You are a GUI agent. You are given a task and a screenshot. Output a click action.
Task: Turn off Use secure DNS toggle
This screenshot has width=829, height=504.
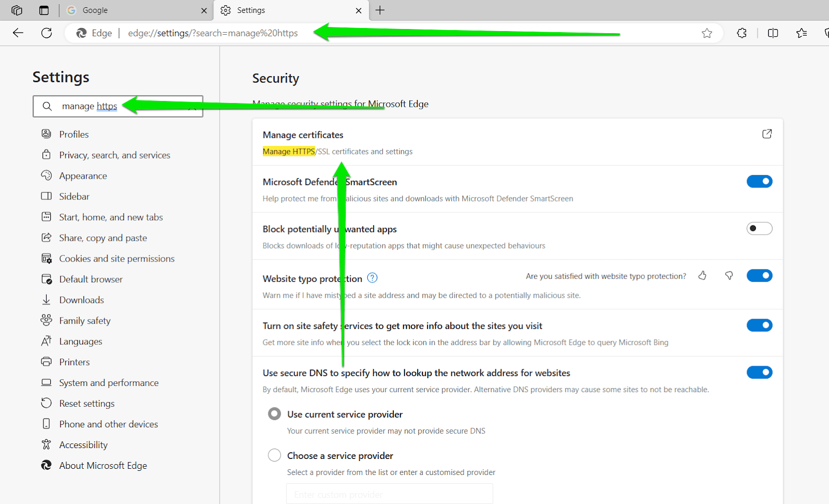(x=759, y=372)
